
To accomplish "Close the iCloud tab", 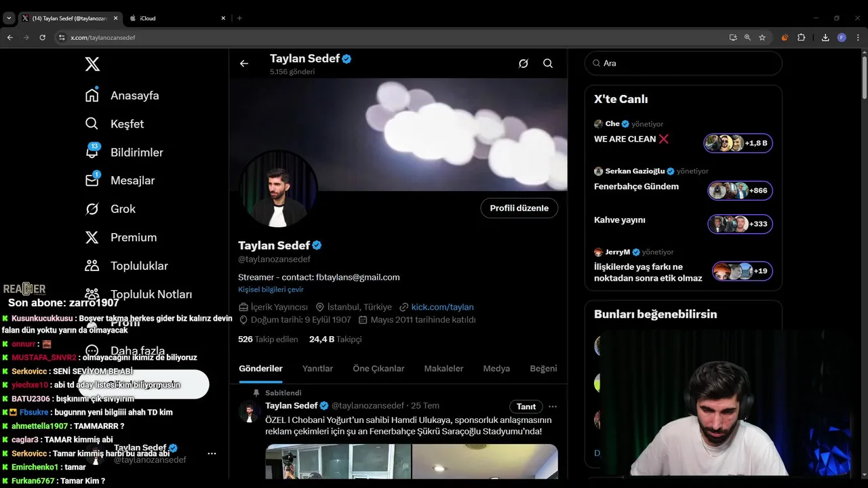I will click(223, 18).
